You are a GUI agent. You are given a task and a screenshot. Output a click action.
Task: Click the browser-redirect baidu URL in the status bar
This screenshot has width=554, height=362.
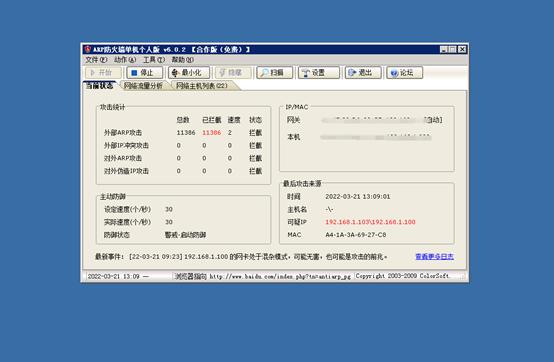280,276
